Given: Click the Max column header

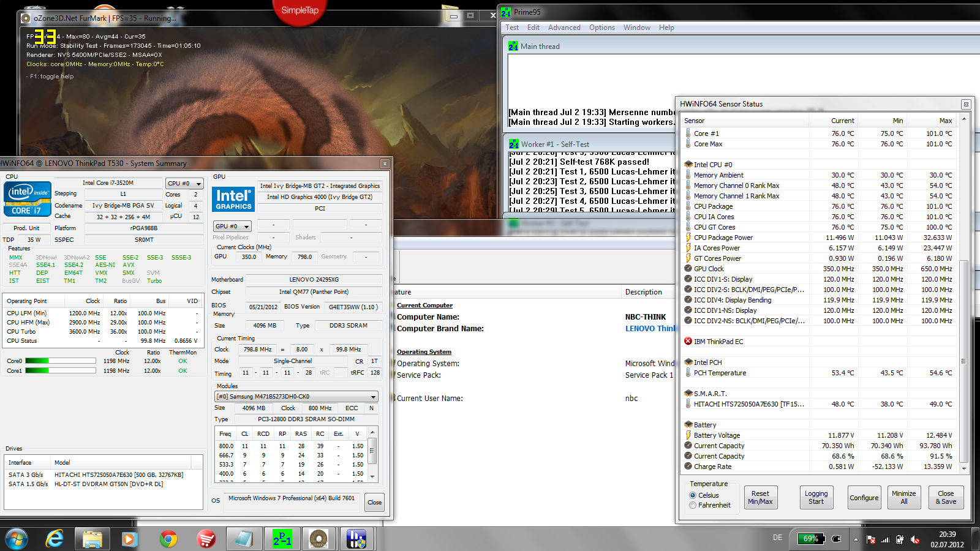Looking at the screenshot, I should 931,121.
